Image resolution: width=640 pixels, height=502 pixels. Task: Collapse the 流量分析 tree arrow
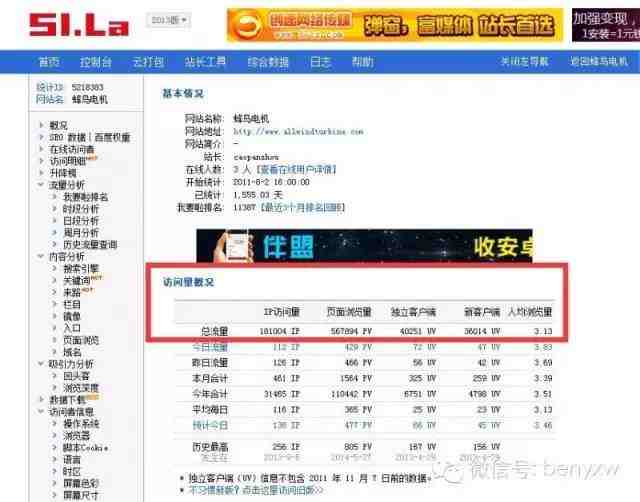[41, 185]
